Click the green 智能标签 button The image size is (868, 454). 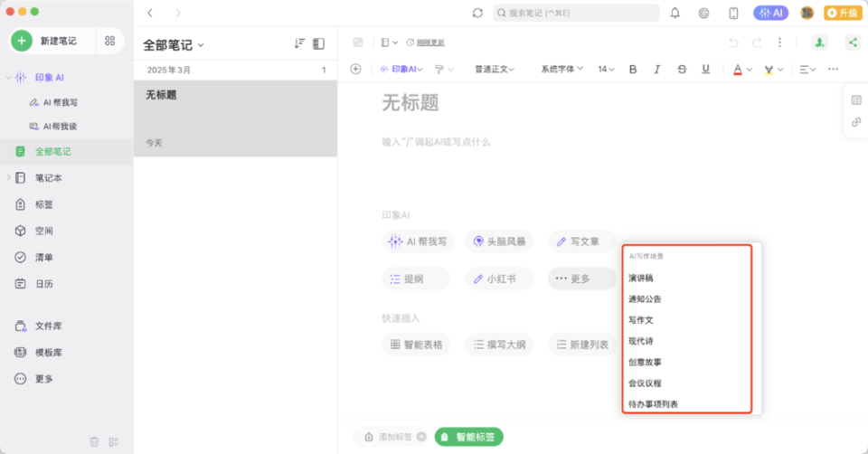coord(469,437)
